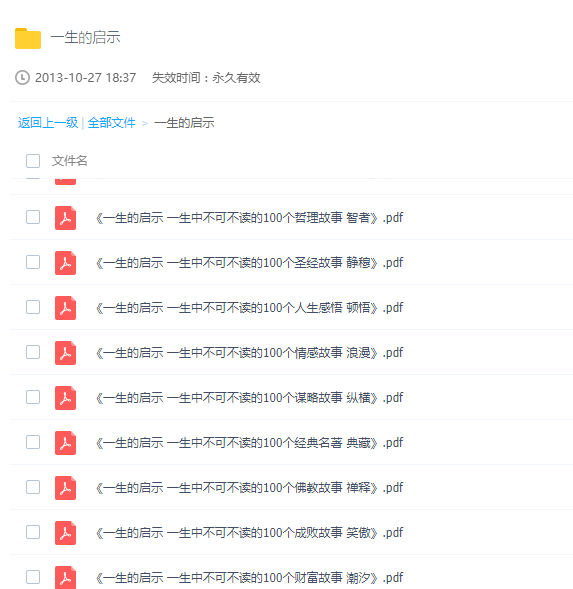Viewport: 573px width, 589px height.
Task: Open file 100个佛教故事 禅释.pdf
Action: point(249,488)
